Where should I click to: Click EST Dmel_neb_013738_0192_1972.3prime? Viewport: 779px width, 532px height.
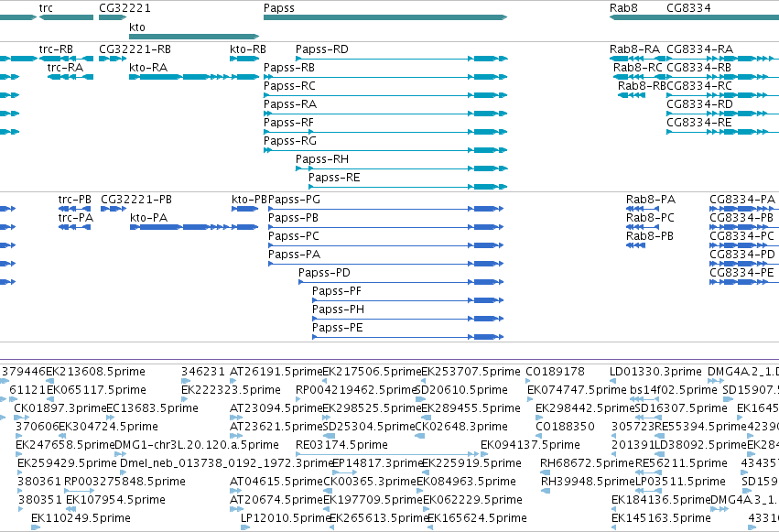tap(226, 463)
